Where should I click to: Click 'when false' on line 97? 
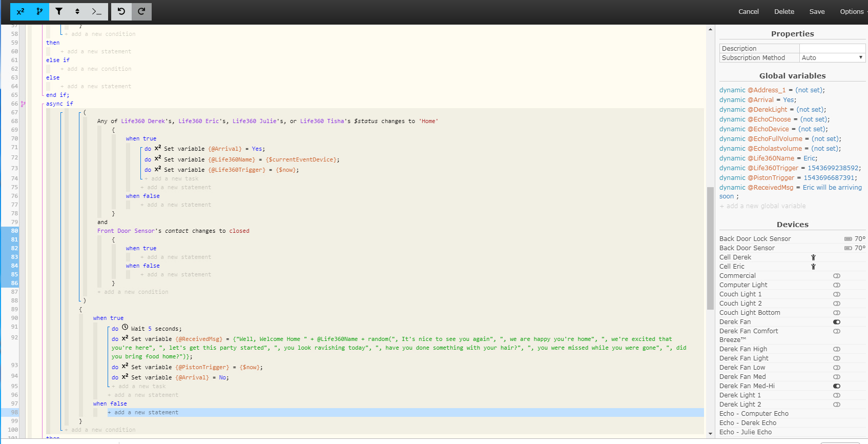pyautogui.click(x=110, y=403)
